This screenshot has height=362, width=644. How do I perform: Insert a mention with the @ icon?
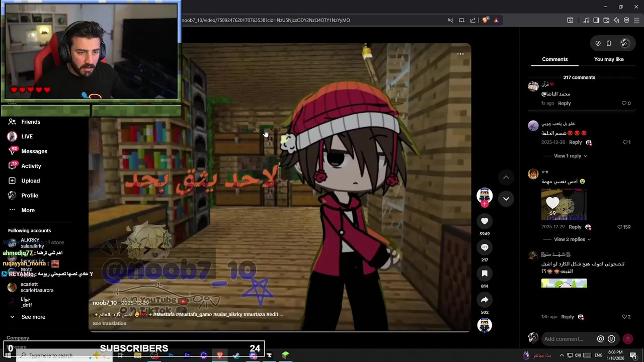[x=600, y=339]
